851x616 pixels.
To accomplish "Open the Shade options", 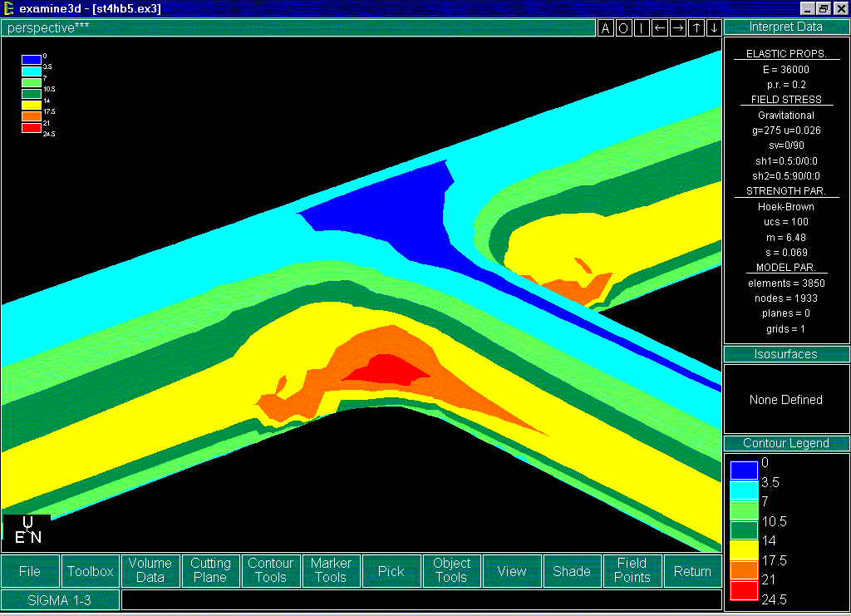I will pos(572,571).
